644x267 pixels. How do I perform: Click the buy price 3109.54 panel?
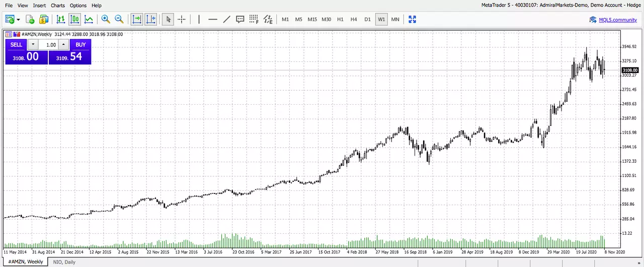point(69,57)
